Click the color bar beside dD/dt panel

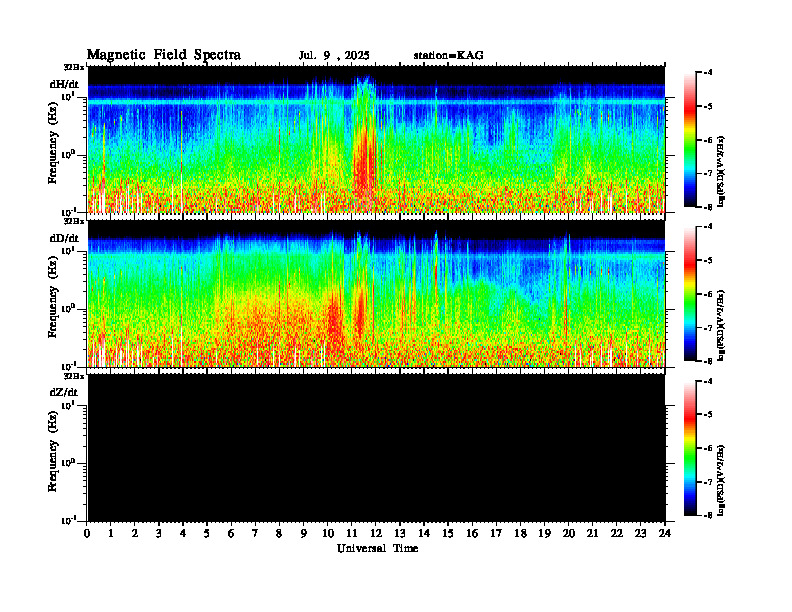690,294
